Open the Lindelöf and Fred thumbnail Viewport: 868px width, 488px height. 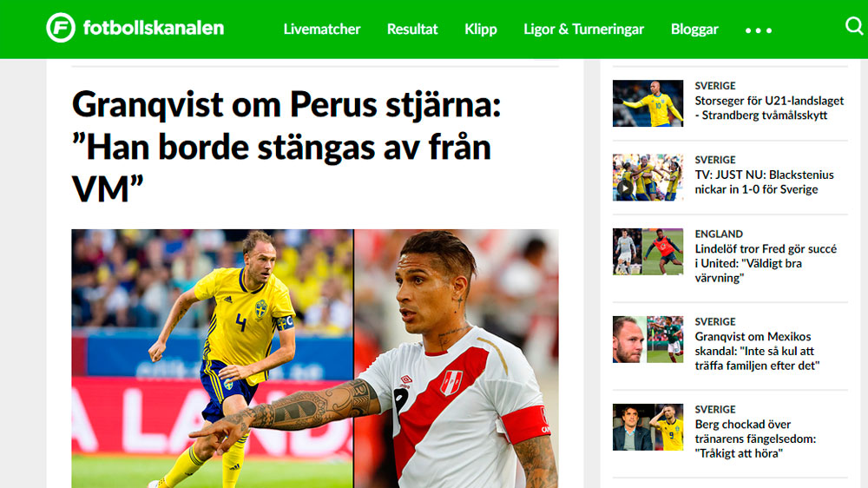pyautogui.click(x=648, y=252)
